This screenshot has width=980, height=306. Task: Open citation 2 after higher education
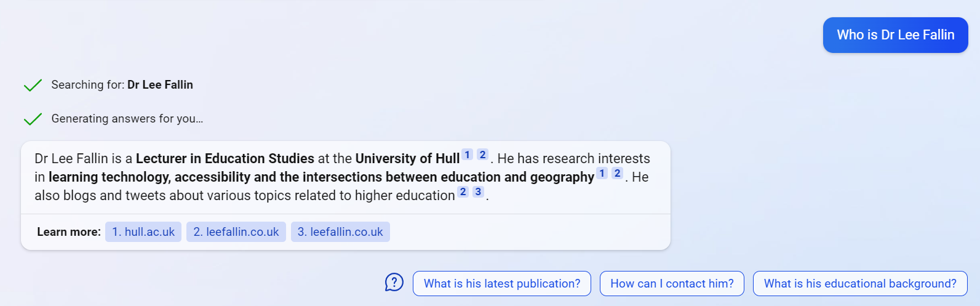point(463,192)
